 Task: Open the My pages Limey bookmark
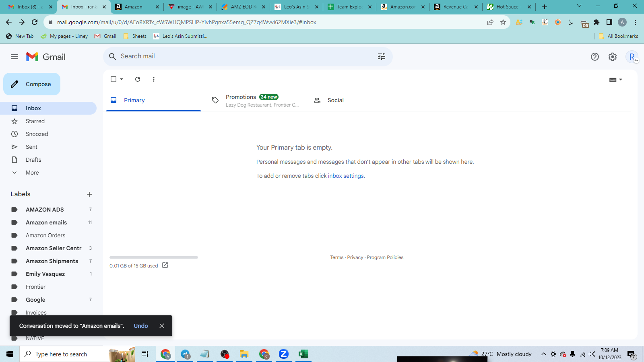64,36
